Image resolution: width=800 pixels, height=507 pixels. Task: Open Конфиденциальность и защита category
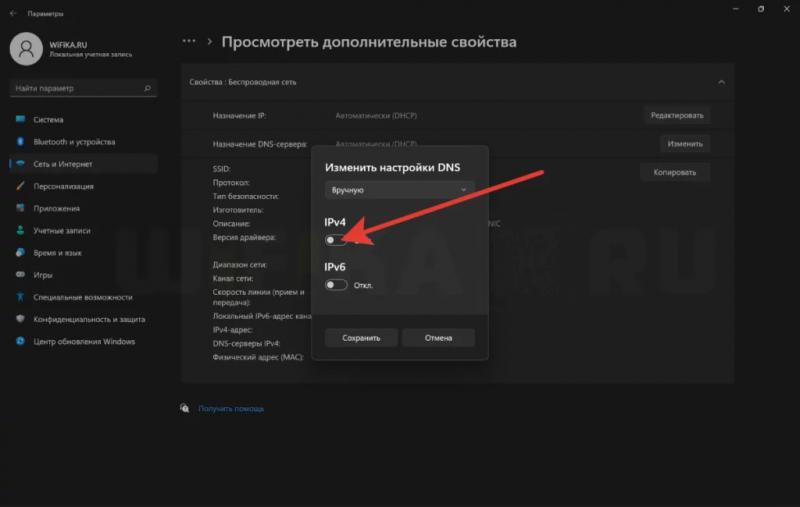(x=83, y=319)
